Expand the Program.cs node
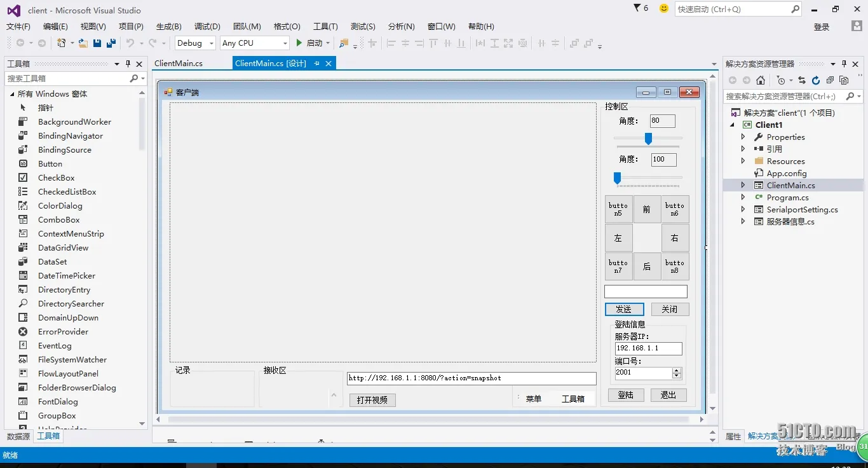The height and width of the screenshot is (468, 868). 743,197
